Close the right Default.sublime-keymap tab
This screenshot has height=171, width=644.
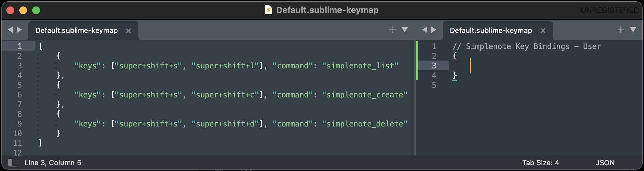click(543, 31)
